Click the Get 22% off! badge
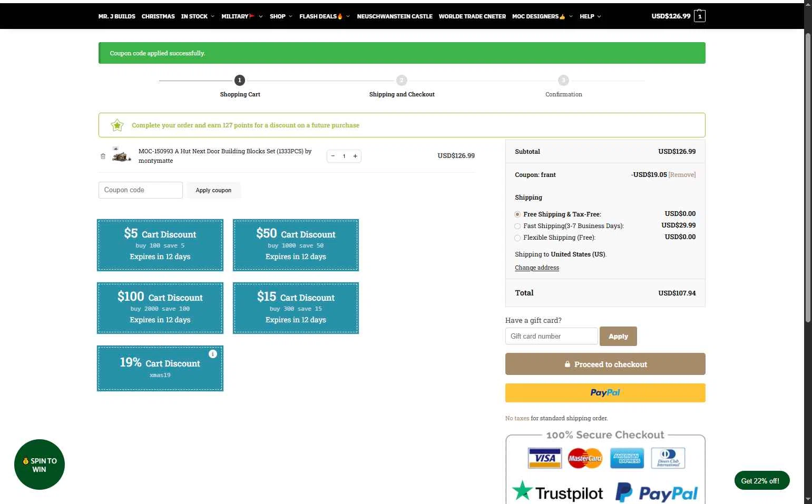 coord(761,480)
